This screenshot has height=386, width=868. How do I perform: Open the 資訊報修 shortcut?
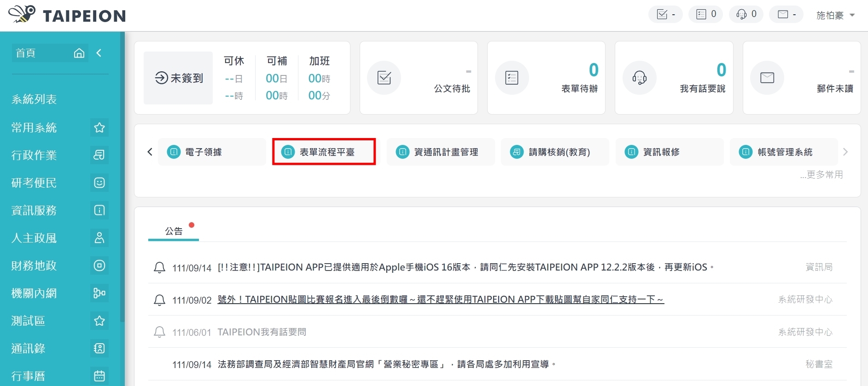point(670,152)
